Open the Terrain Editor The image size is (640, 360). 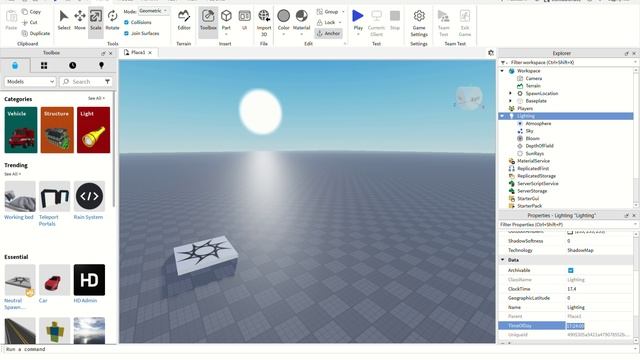[x=184, y=20]
